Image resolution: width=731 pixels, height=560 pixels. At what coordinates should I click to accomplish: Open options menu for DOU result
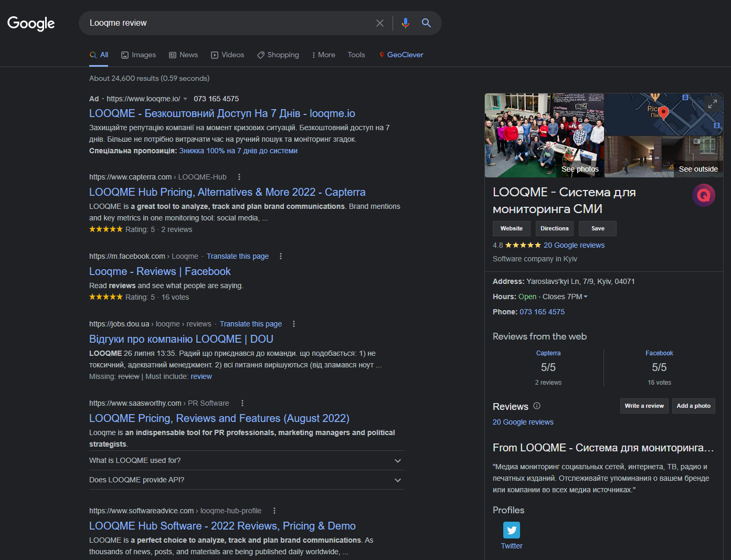pos(294,324)
